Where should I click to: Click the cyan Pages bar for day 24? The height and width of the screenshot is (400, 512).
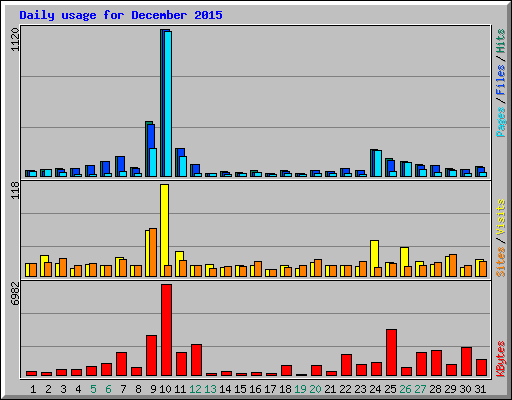378,164
